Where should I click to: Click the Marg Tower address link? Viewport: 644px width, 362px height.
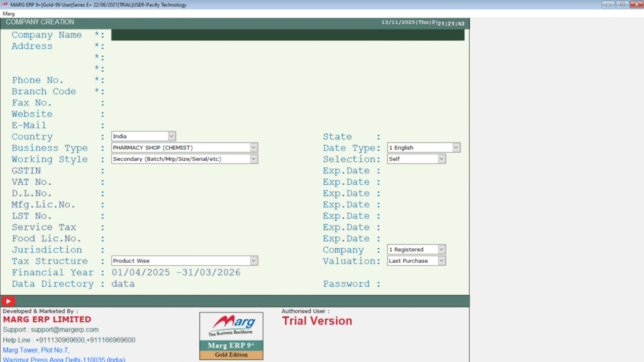38,350
